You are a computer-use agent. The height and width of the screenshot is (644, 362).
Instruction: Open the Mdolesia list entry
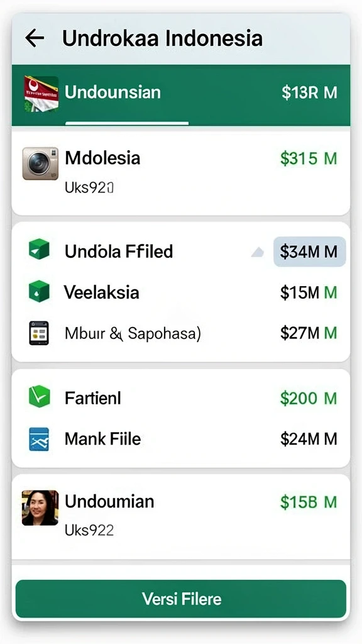(x=181, y=173)
